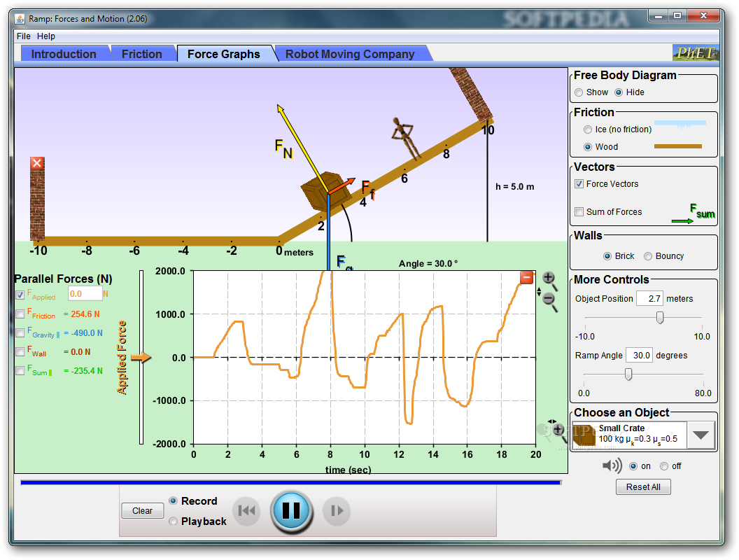739x560 pixels.
Task: Click the vertical pan arrows beside the graph
Action: pyautogui.click(x=539, y=293)
